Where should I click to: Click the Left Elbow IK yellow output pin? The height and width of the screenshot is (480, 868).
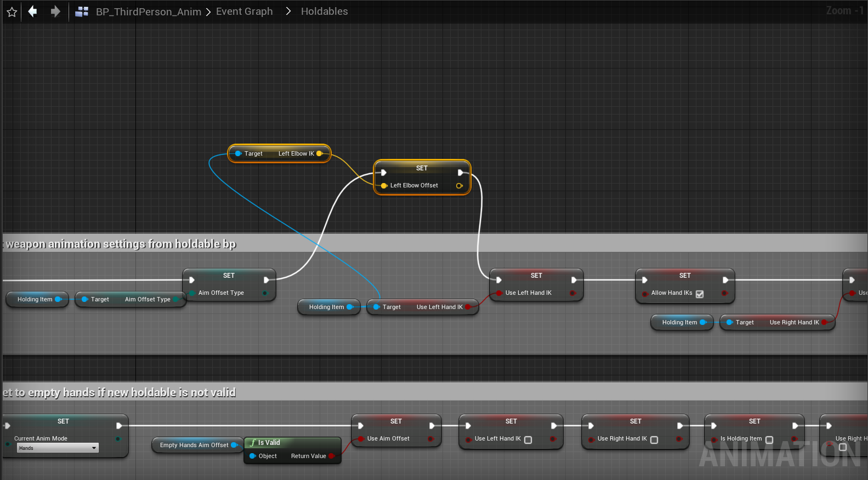[x=319, y=154]
